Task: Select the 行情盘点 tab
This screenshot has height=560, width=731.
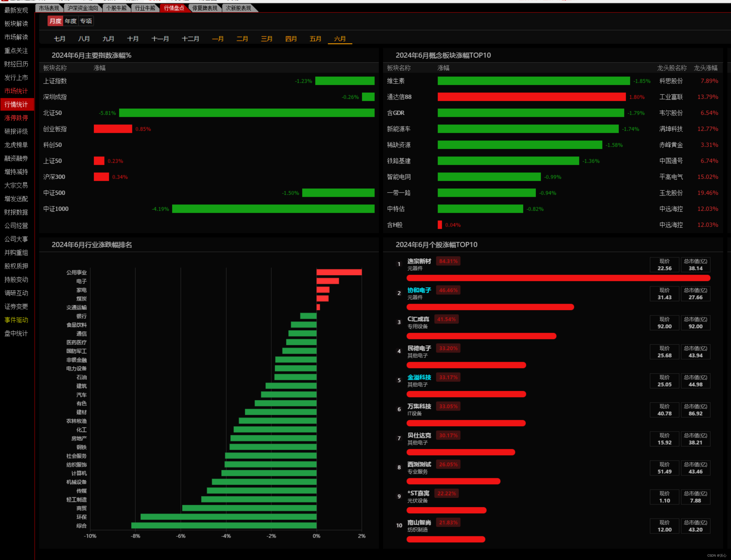Action: click(x=174, y=8)
